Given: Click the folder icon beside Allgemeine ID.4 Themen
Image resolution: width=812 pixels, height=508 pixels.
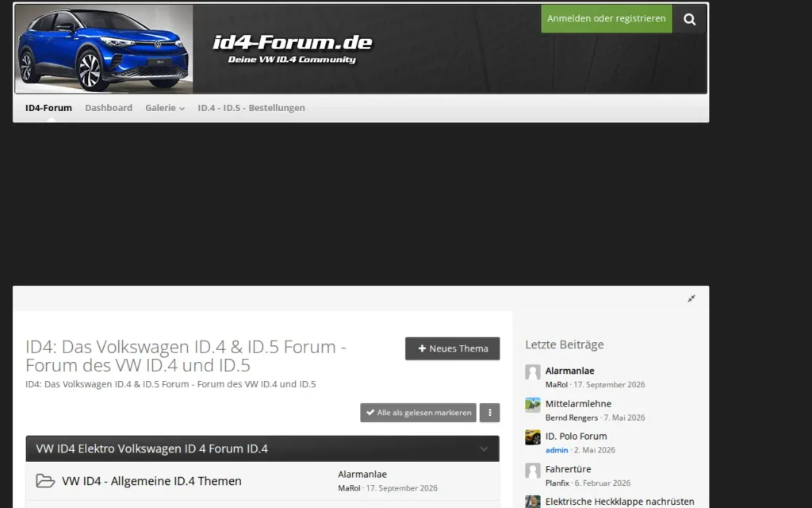Looking at the screenshot, I should coord(45,481).
